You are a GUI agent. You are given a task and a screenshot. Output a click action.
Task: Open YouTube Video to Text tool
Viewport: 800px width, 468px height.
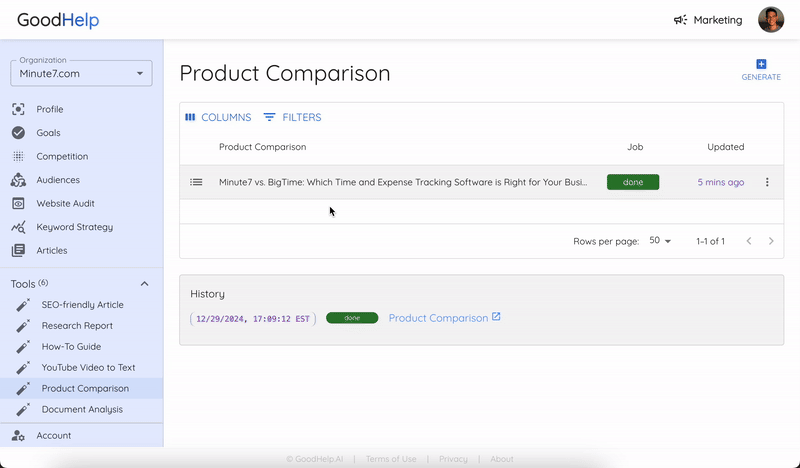[88, 367]
